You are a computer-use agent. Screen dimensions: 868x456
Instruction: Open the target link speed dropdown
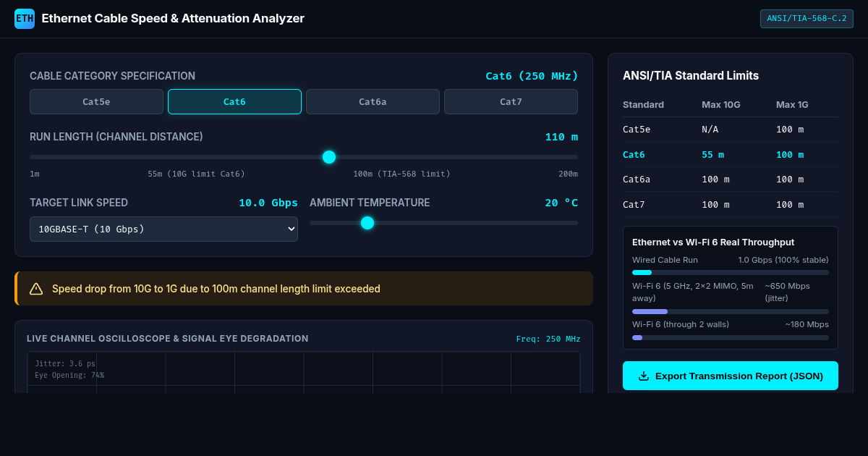point(163,229)
